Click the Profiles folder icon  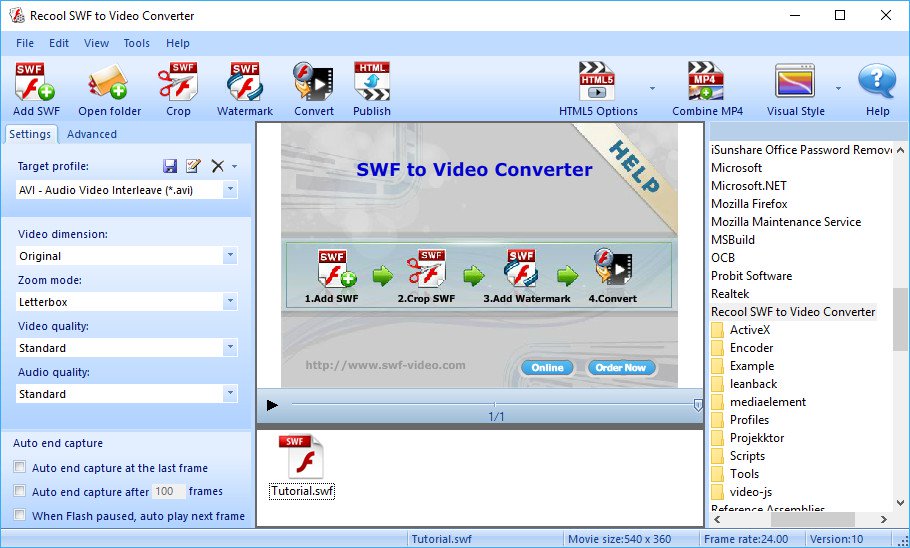tap(718, 420)
